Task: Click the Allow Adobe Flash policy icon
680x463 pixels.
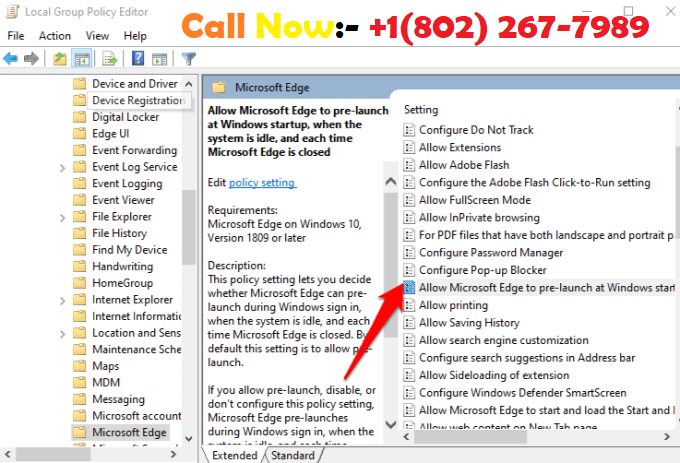Action: (409, 165)
